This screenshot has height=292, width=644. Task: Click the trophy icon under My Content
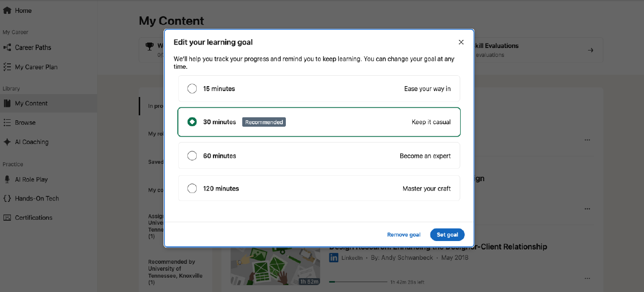coord(149,46)
